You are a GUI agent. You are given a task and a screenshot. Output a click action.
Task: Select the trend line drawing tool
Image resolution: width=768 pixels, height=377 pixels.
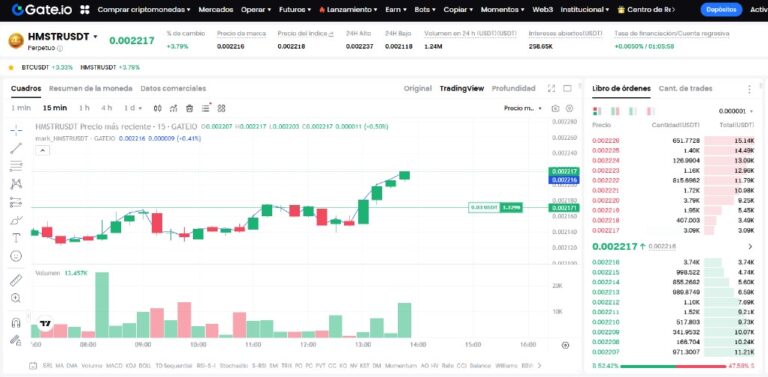pos(16,148)
